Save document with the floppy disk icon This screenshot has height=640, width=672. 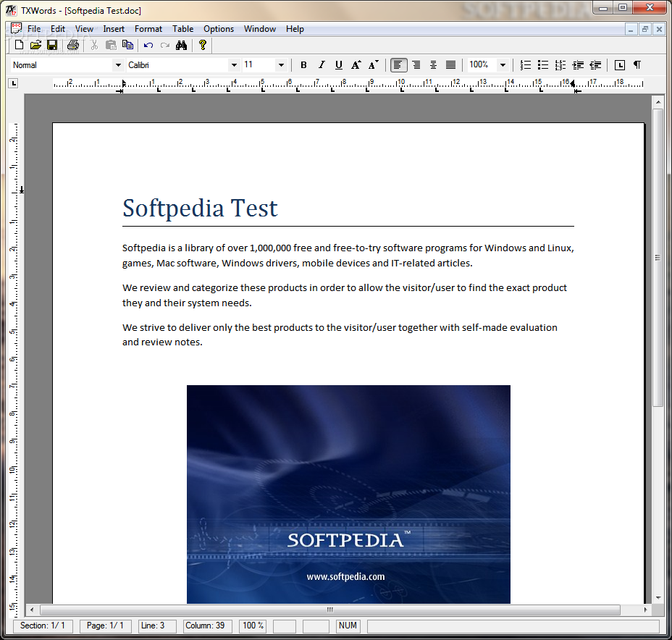coord(52,45)
